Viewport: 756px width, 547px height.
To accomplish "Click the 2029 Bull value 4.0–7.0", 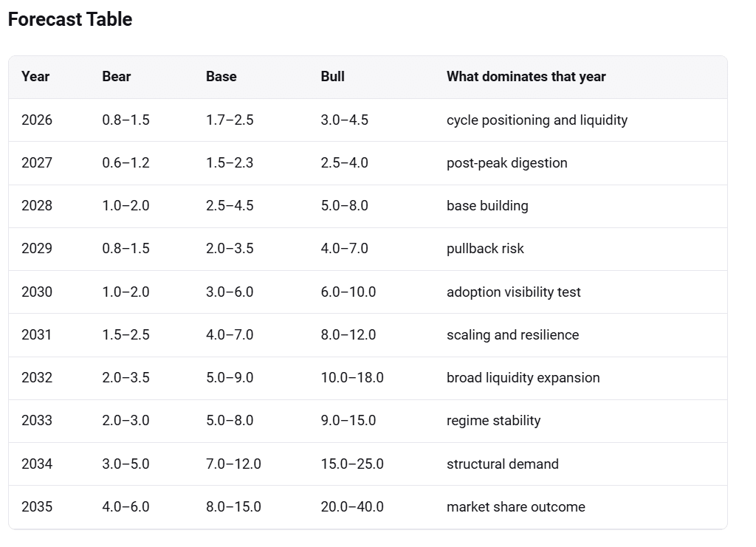I will (344, 249).
